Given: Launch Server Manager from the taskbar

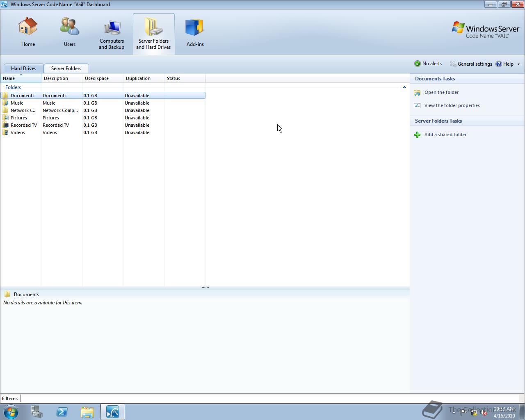Looking at the screenshot, I should pyautogui.click(x=37, y=412).
